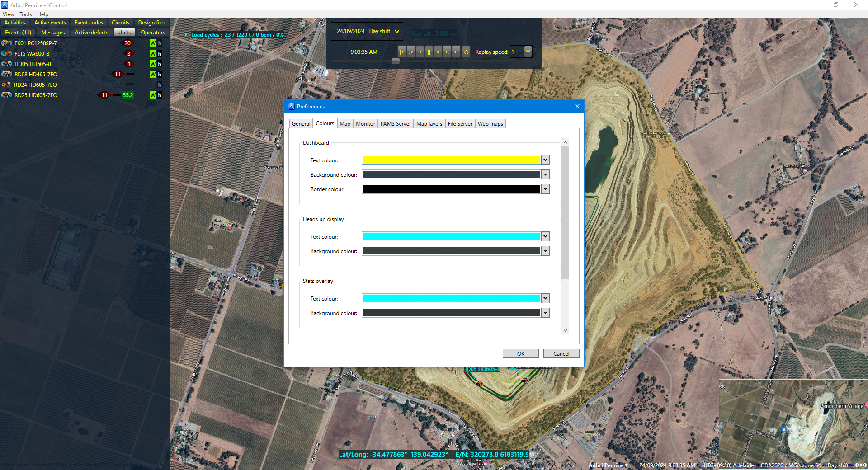This screenshot has height=470, width=868.
Task: Show the Events (11) panel
Action: click(x=18, y=33)
